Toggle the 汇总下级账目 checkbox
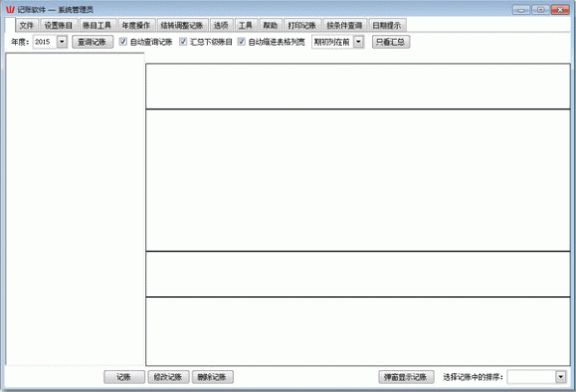This screenshot has height=392, width=576. coord(183,42)
